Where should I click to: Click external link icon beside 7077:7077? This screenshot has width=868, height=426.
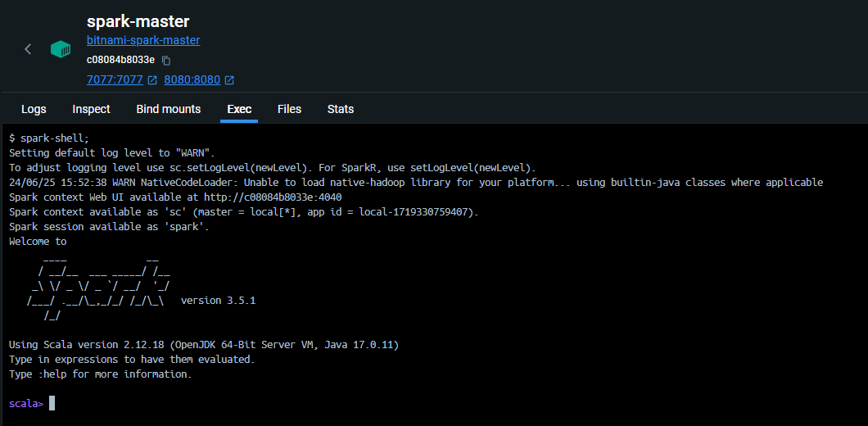tap(152, 80)
